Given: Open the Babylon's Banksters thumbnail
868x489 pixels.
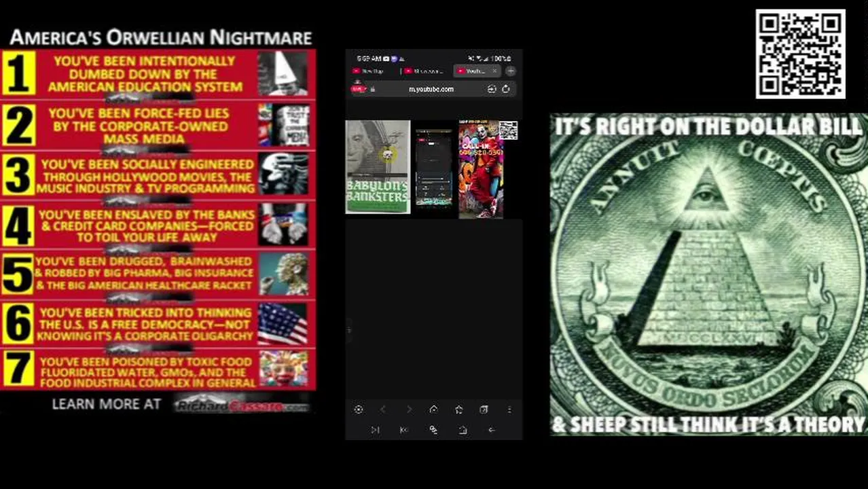Looking at the screenshot, I should [378, 166].
